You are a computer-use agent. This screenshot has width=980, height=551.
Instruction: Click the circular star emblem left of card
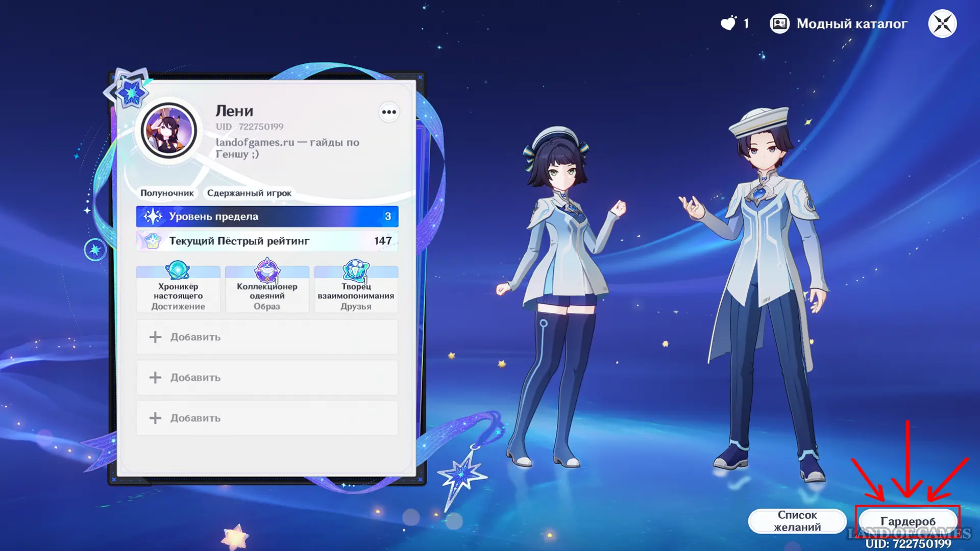tap(95, 250)
